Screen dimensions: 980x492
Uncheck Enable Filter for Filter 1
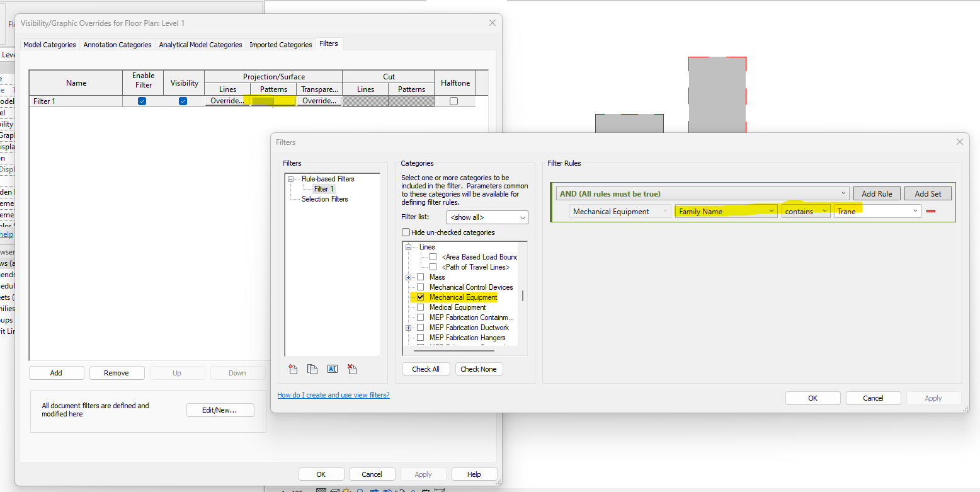pos(142,101)
